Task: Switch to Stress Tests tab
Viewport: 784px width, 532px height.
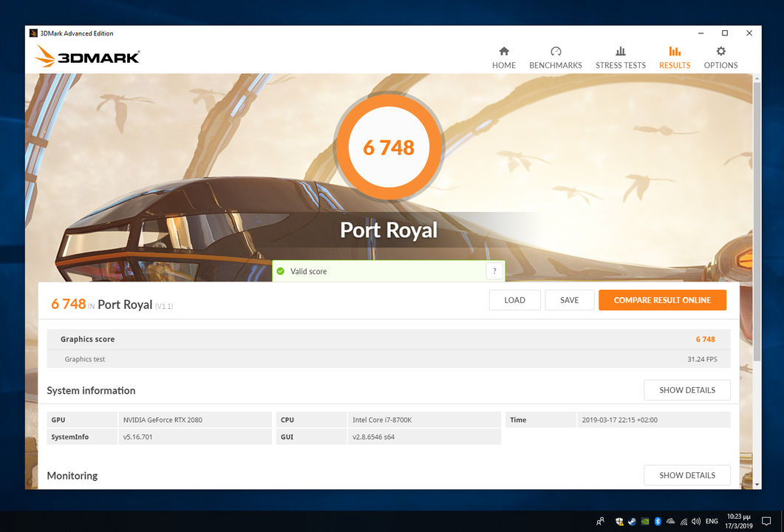Action: [621, 58]
